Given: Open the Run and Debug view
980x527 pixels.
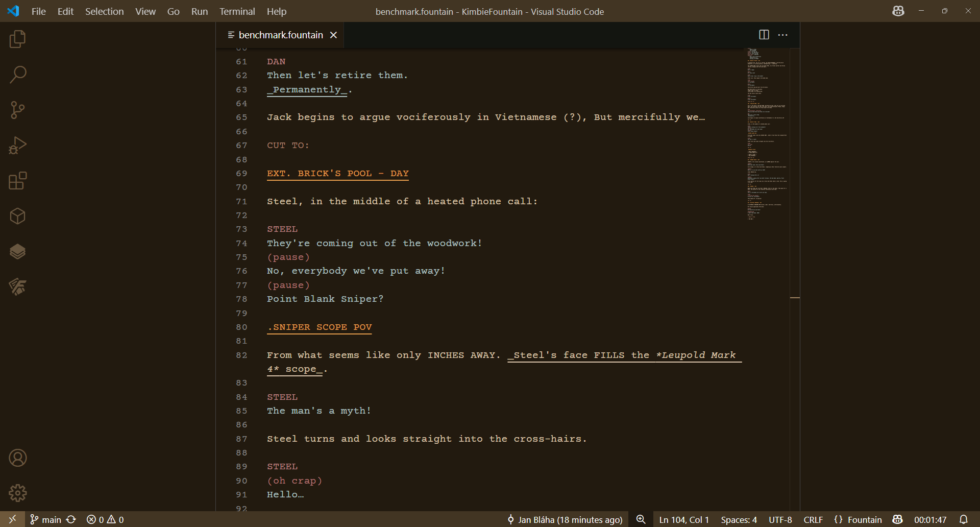Looking at the screenshot, I should coord(18,145).
